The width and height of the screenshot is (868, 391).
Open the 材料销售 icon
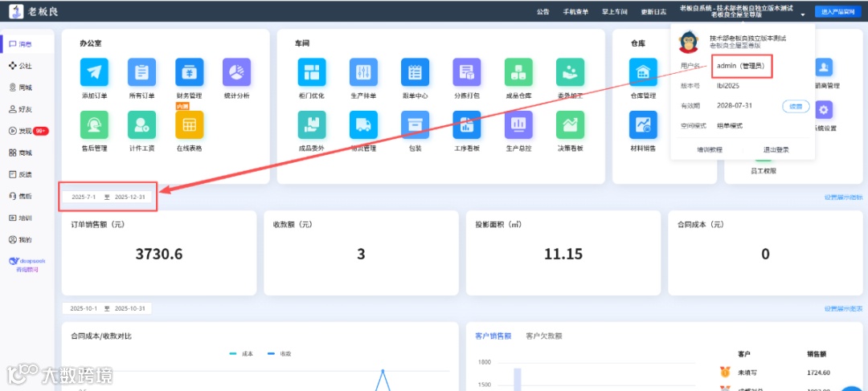click(643, 124)
